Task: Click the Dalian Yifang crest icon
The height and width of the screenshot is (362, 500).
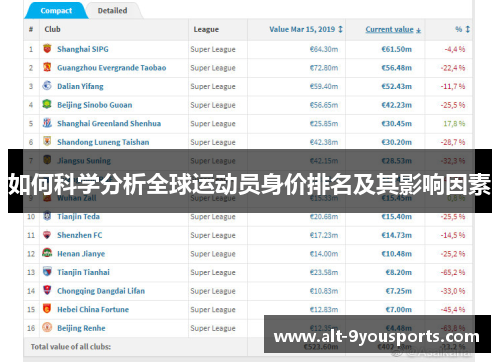Action: point(47,86)
